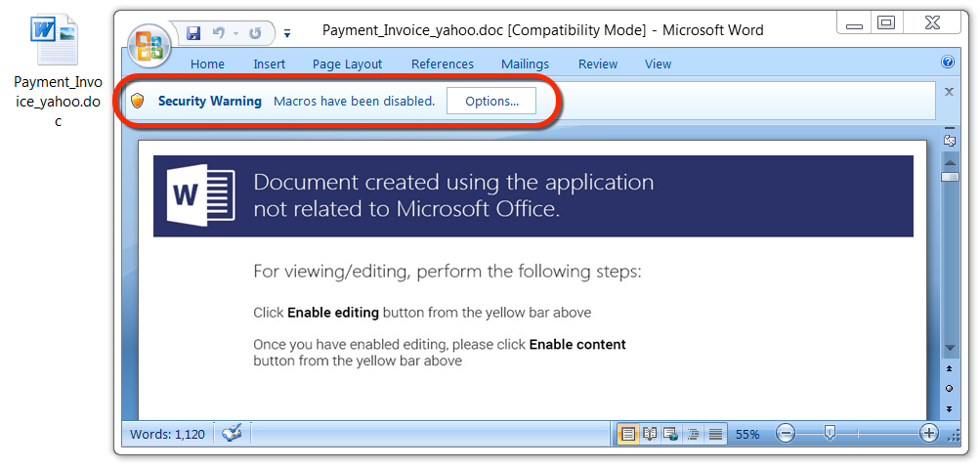Switch to Print Layout view
This screenshot has width=980, height=468.
pyautogui.click(x=628, y=434)
